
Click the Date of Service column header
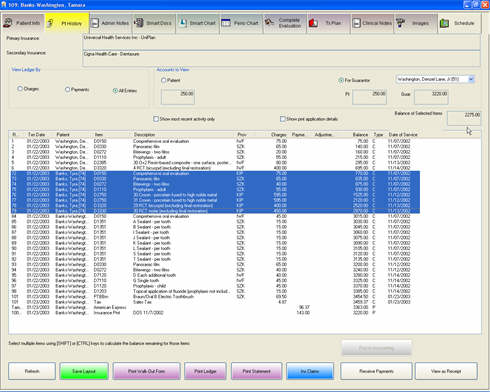click(403, 135)
